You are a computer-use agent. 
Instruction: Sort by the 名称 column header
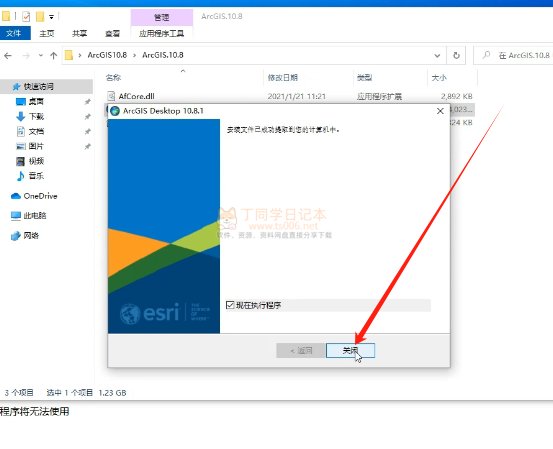114,78
